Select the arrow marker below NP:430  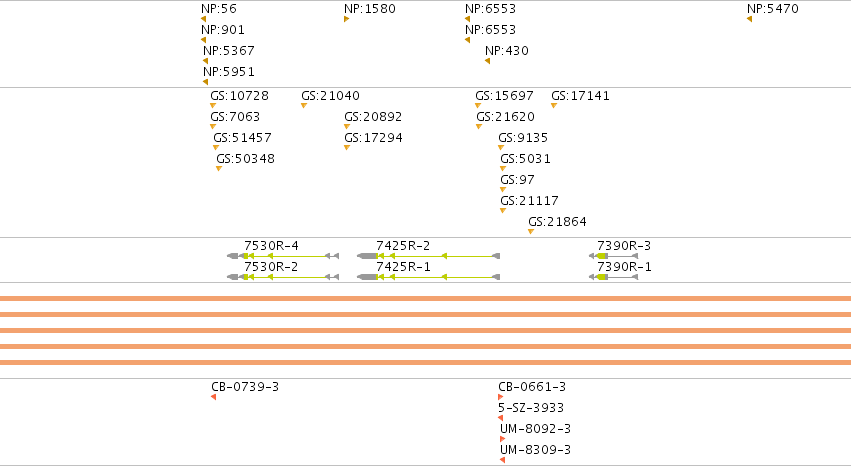pyautogui.click(x=487, y=61)
